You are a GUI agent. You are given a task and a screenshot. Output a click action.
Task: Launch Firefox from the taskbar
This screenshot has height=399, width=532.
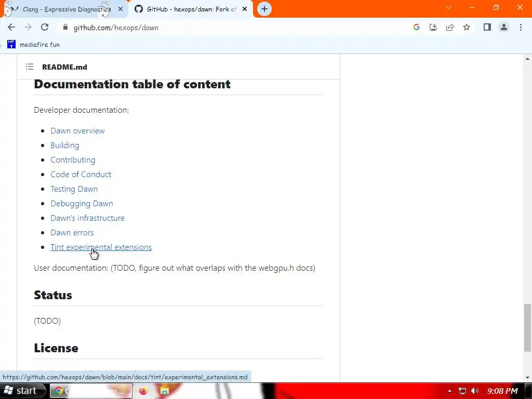tap(143, 391)
